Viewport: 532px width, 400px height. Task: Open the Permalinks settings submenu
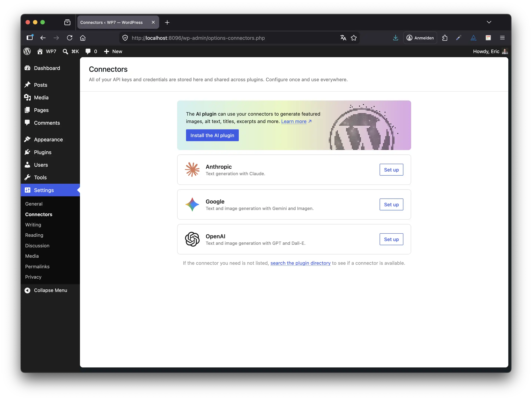click(x=37, y=266)
